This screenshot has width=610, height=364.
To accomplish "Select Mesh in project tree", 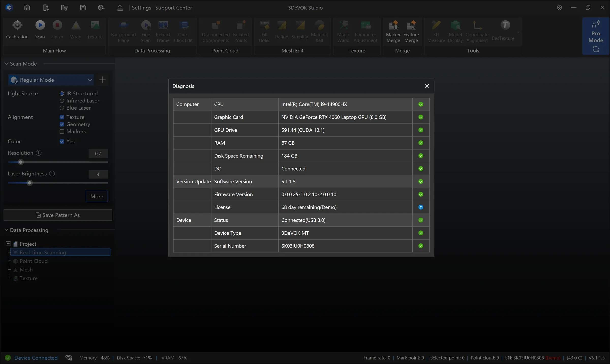I will coord(26,270).
